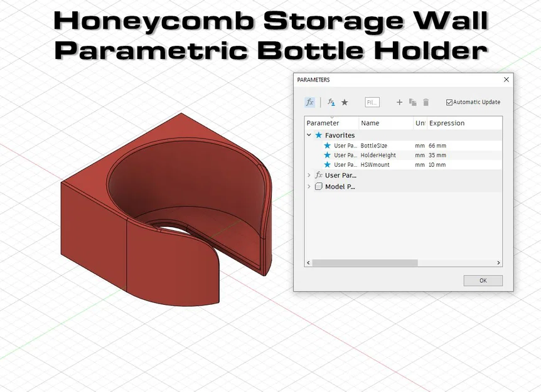Click the user parameters filter icon
The width and height of the screenshot is (541, 392).
click(331, 102)
